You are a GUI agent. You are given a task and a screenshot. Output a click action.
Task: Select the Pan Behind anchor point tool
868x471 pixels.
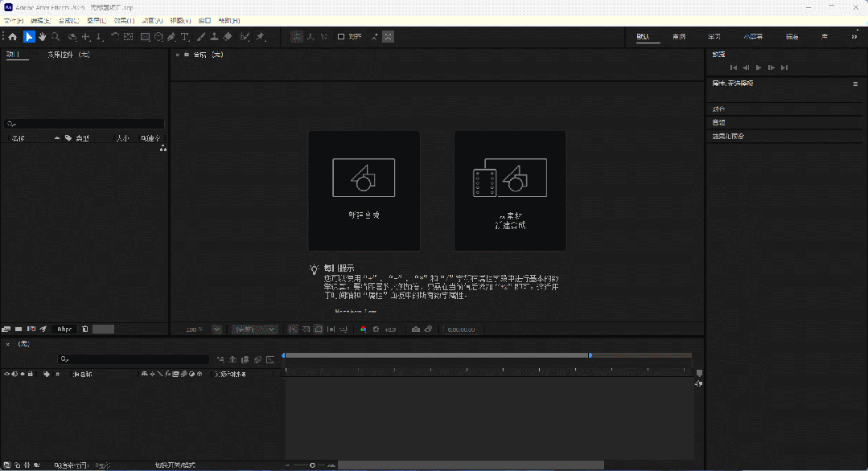[129, 37]
